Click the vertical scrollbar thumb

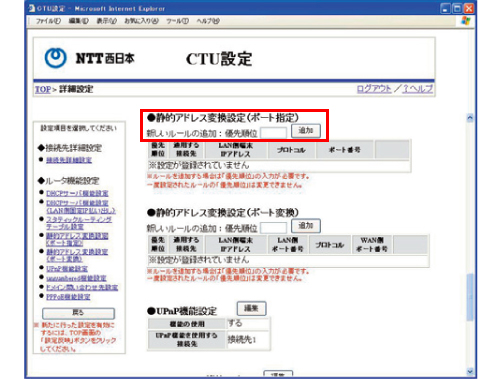pos(470,297)
